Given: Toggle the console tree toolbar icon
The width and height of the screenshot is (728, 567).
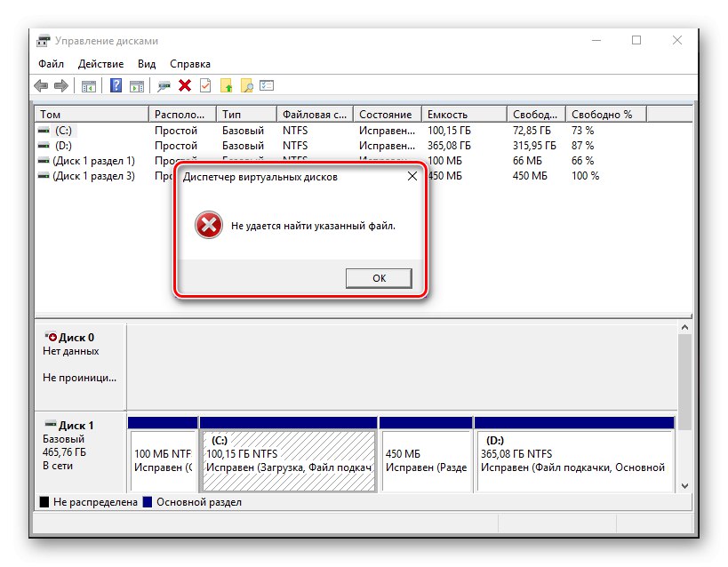Looking at the screenshot, I should (x=89, y=86).
